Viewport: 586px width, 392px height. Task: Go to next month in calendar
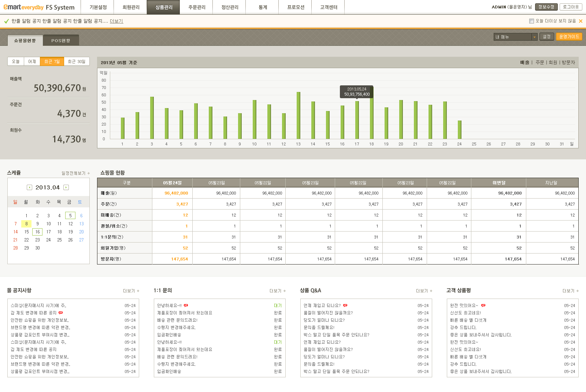click(66, 188)
